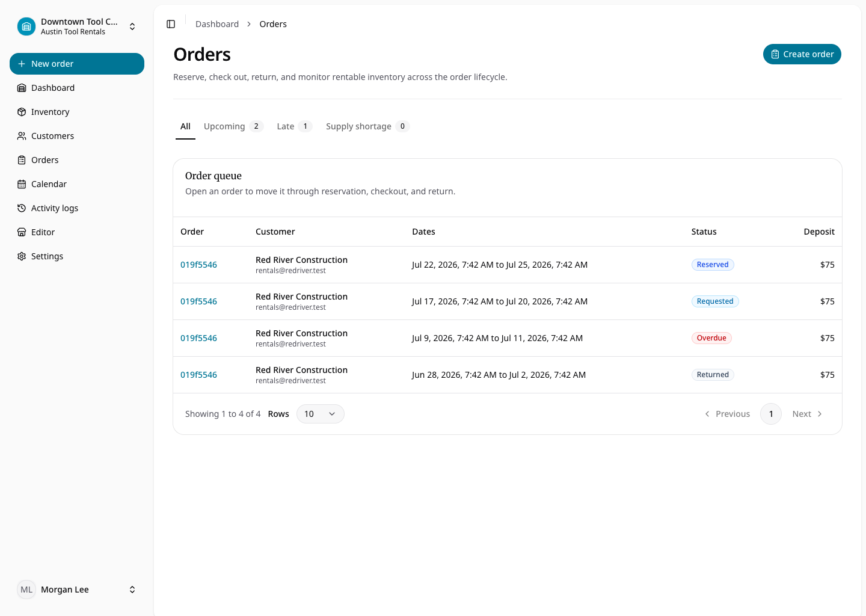Click the $75 deposit in the Reserved row
This screenshot has width=866, height=616.
tap(828, 265)
